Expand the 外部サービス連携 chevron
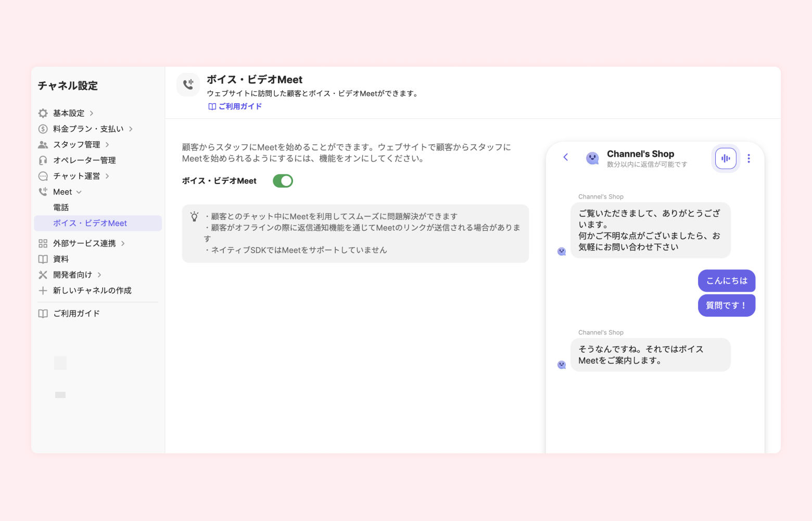This screenshot has height=521, width=812. 123,243
